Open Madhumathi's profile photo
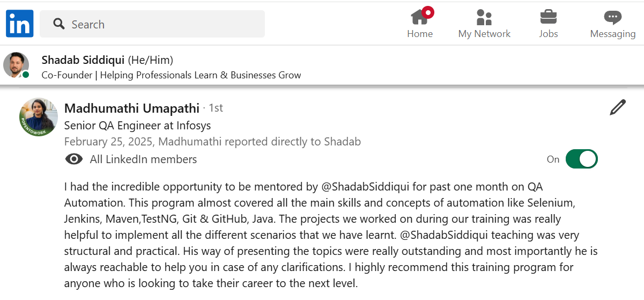644x300 pixels. pos(38,117)
